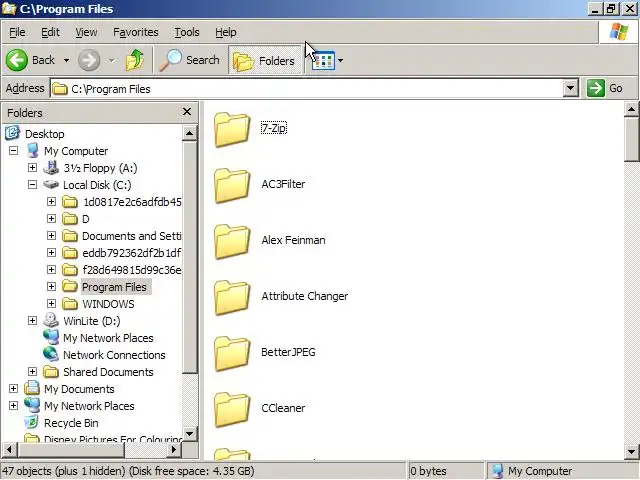The width and height of the screenshot is (640, 480).
Task: Expand the 3½ Floppy (A:) node
Action: tap(33, 168)
